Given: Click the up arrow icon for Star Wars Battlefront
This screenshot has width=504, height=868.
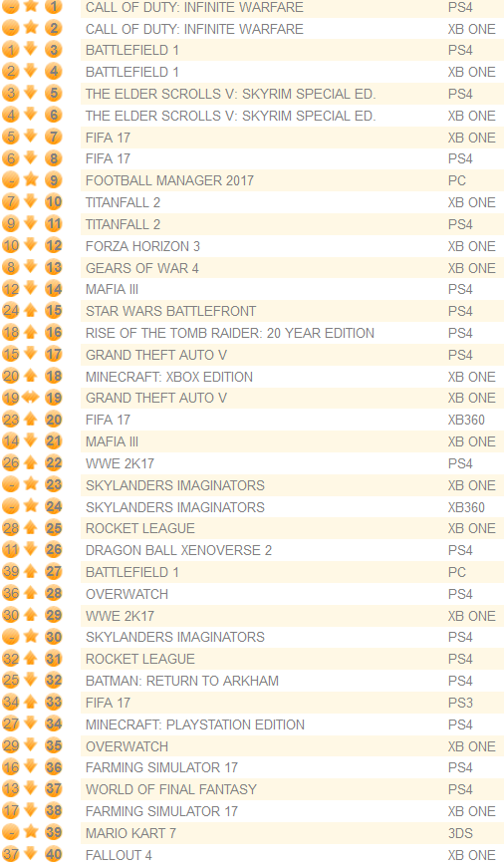Looking at the screenshot, I should point(31,311).
